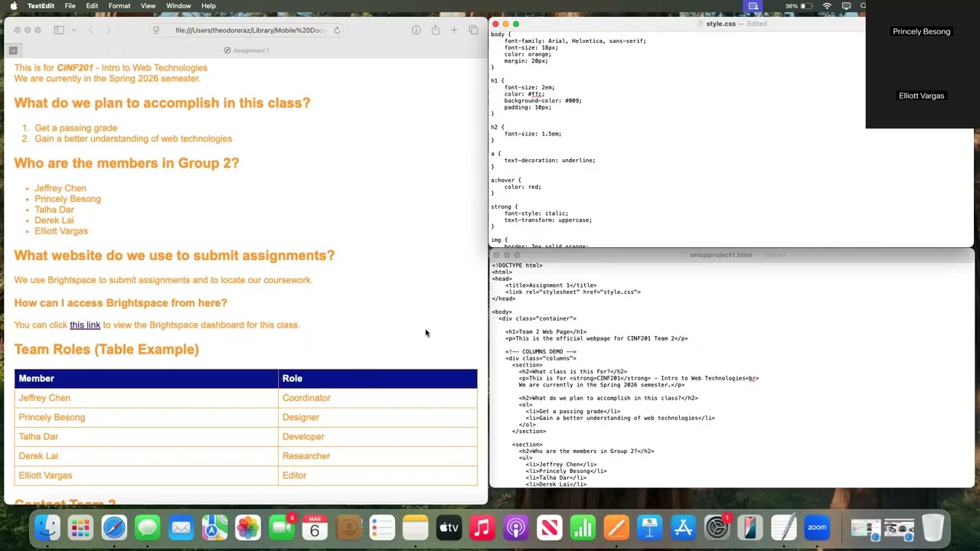The width and height of the screenshot is (980, 551).
Task: Click the Safari address bar URL
Action: 250,30
